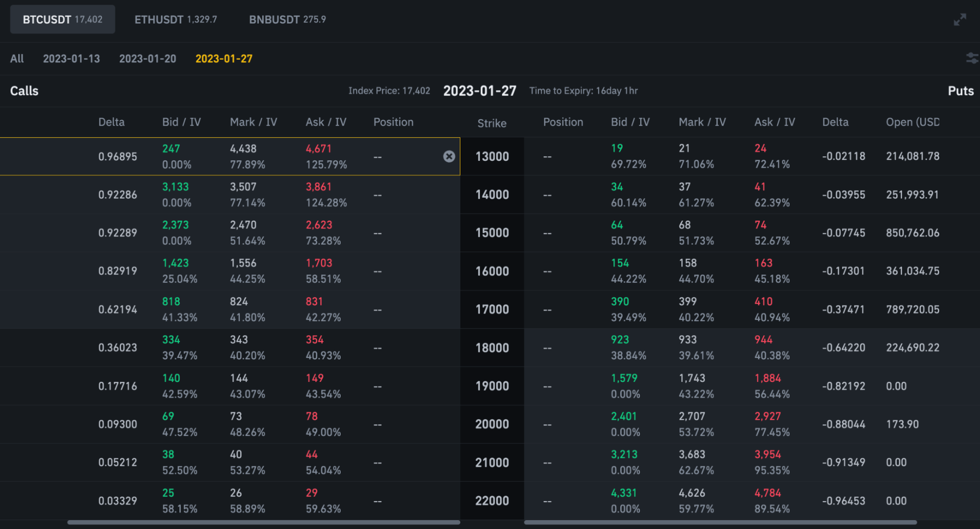Click the call ask price 78
This screenshot has width=980, height=529.
click(312, 416)
